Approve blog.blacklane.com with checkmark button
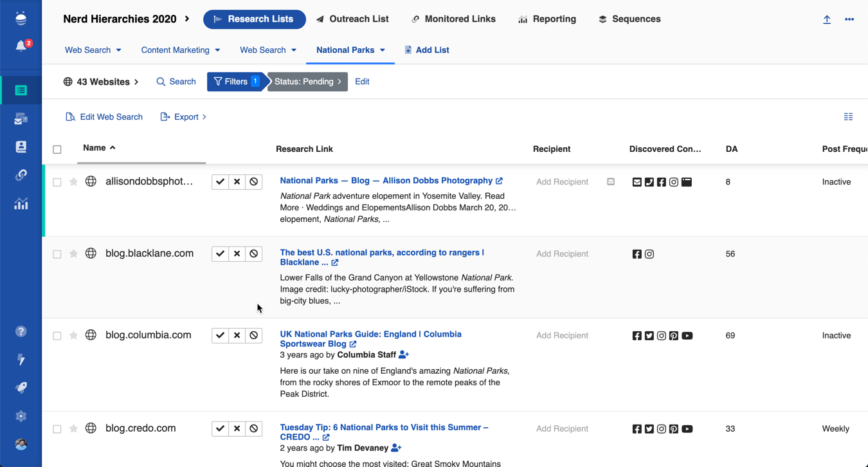The image size is (868, 467). pyautogui.click(x=220, y=254)
